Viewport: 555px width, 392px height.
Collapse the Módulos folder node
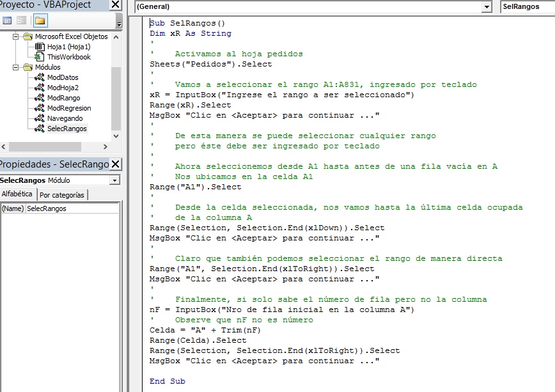tap(15, 67)
